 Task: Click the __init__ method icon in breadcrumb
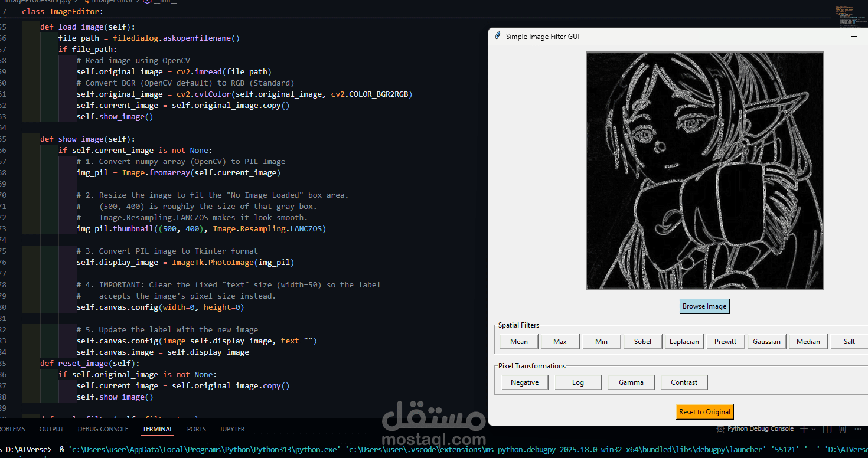click(147, 2)
